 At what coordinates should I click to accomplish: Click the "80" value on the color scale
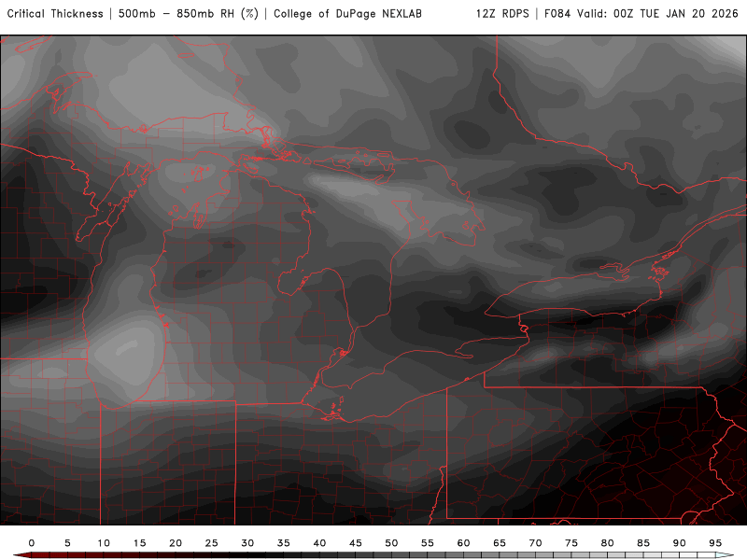tap(608, 543)
